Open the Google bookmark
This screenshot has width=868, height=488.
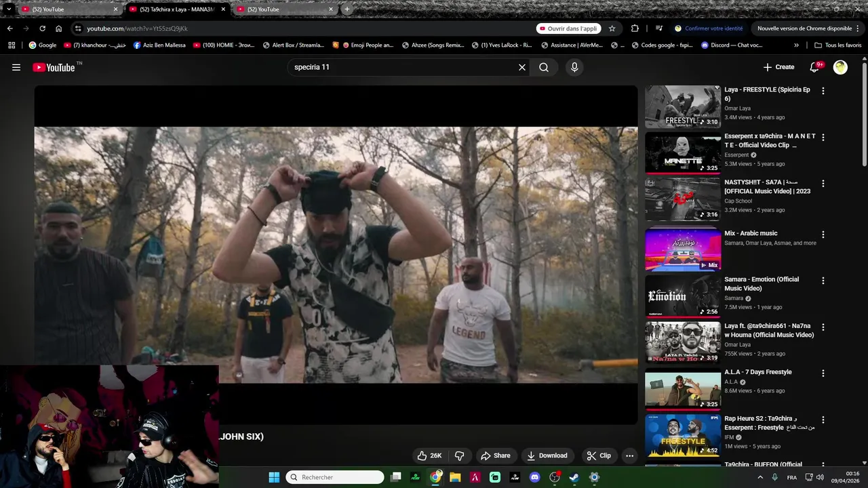[x=42, y=45]
